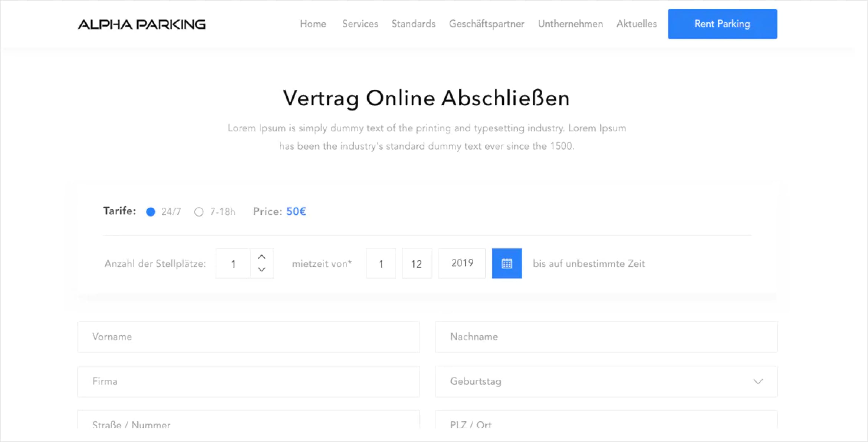Image resolution: width=868 pixels, height=442 pixels.
Task: Select the 7-18h tariff radio button
Action: pyautogui.click(x=200, y=212)
